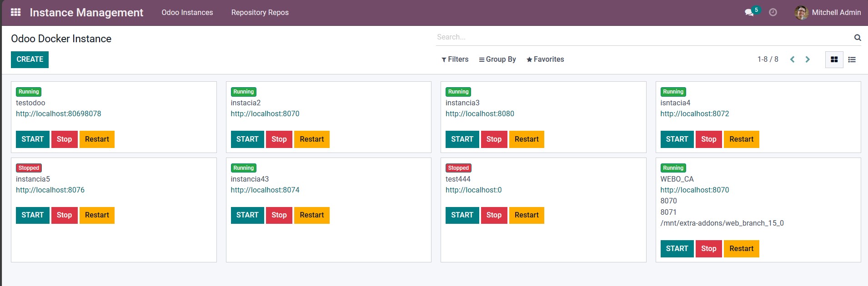
Task: Open the activities clock icon
Action: pyautogui.click(x=773, y=12)
